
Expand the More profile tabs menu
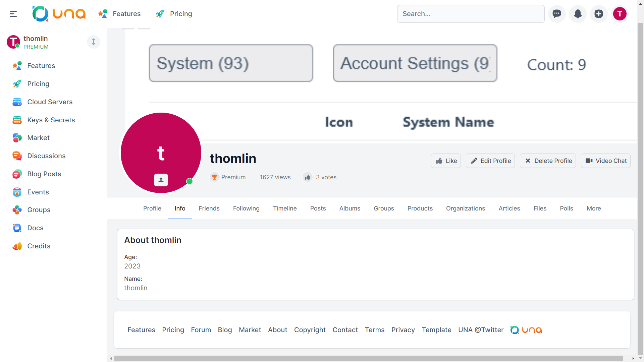pyautogui.click(x=594, y=208)
